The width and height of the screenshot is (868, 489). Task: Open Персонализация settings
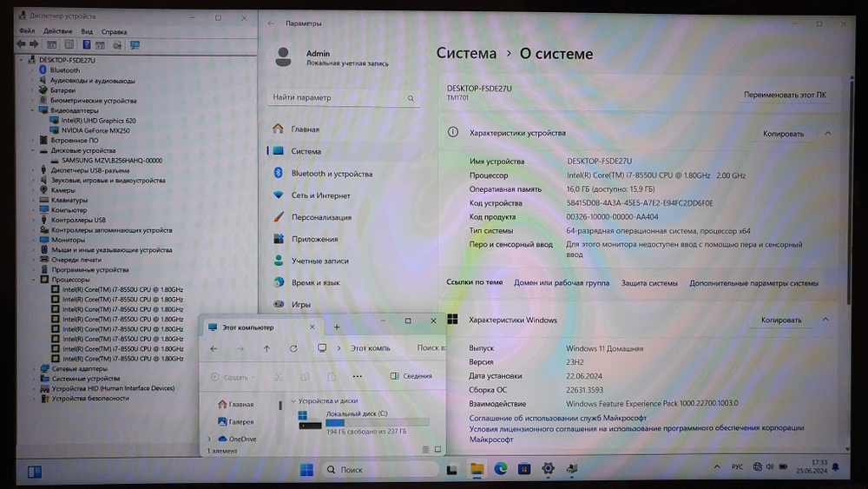[321, 217]
